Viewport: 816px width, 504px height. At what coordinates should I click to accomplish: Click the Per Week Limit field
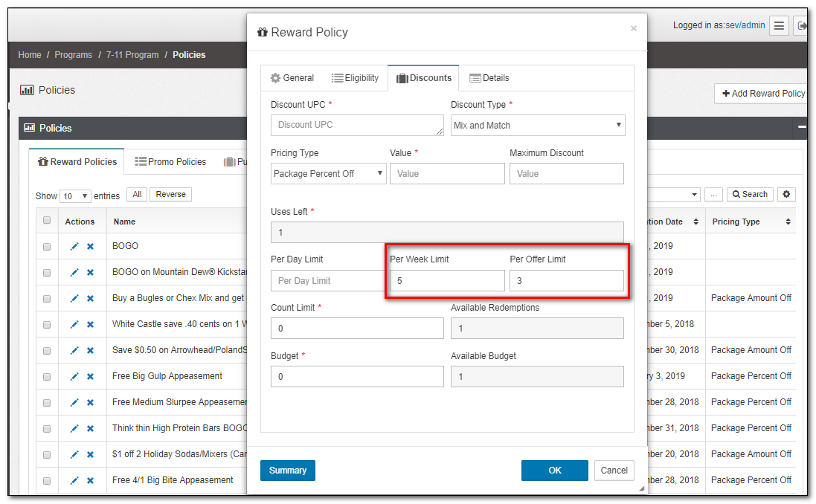(x=447, y=281)
